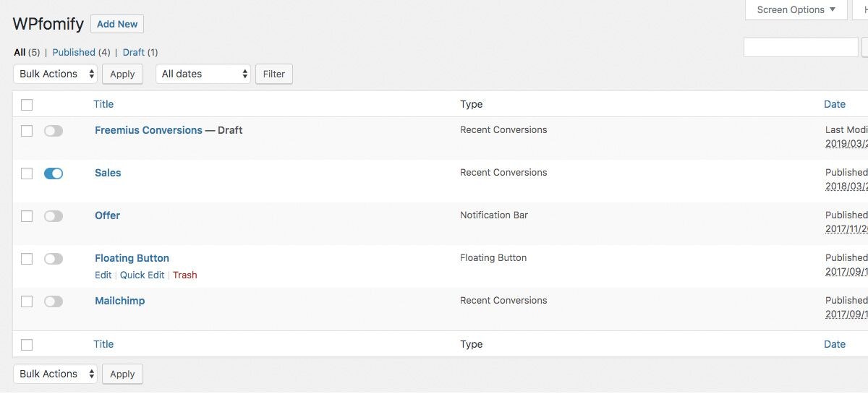This screenshot has height=394, width=868.
Task: Open the top Bulk Actions dropdown
Action: pyautogui.click(x=56, y=74)
